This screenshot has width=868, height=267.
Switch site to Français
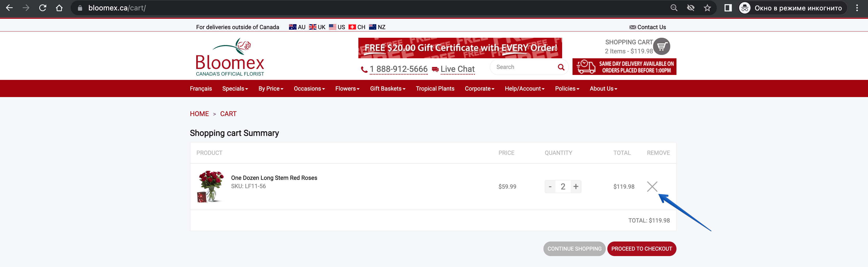coord(201,88)
